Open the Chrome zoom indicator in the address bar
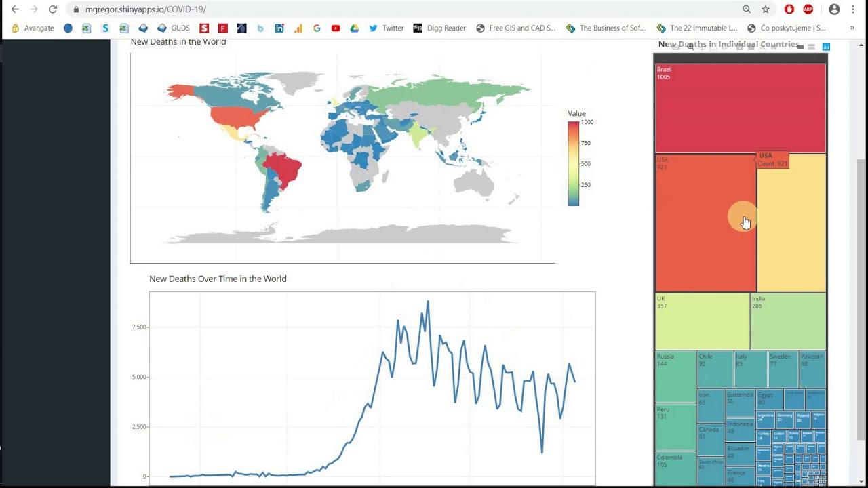 click(x=747, y=9)
